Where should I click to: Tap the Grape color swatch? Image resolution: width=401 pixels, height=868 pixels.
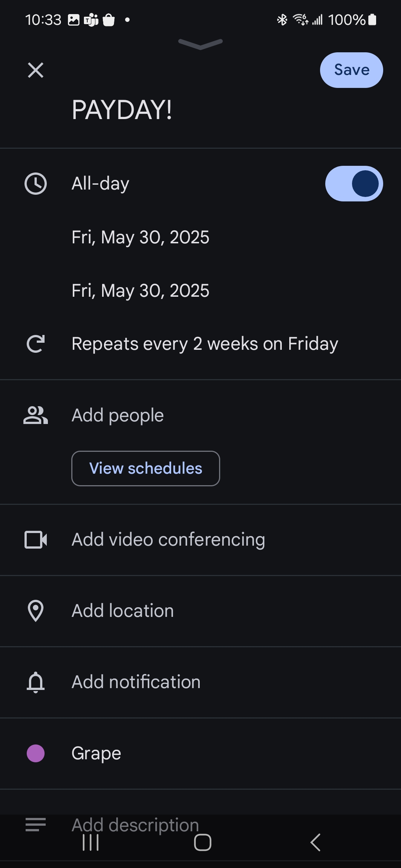[x=36, y=753]
